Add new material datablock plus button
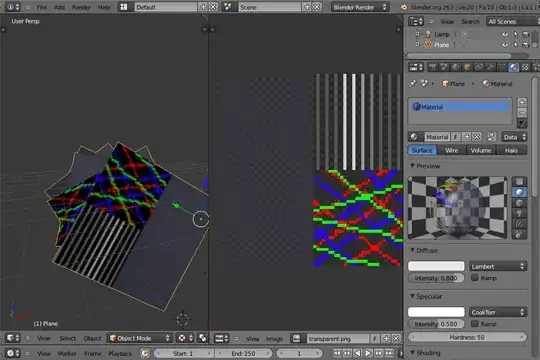Screen dimensions: 540x360 pos(467,137)
